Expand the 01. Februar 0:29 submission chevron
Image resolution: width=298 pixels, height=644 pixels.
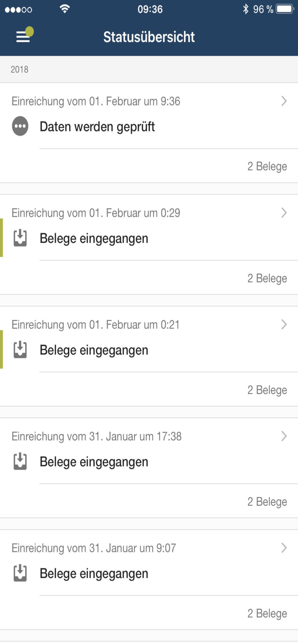tap(284, 213)
